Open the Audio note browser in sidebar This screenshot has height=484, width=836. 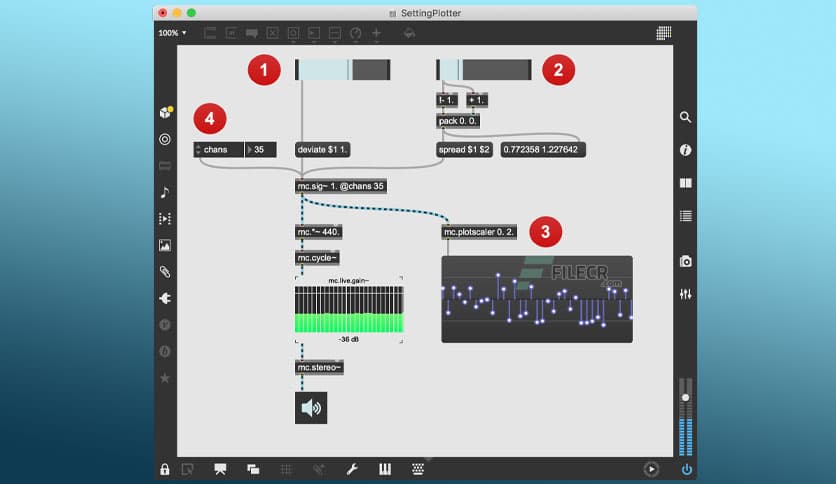click(x=165, y=192)
